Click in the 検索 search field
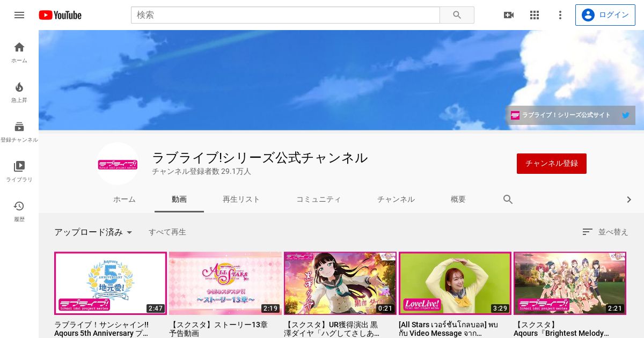This screenshot has width=644, height=338. [x=286, y=15]
